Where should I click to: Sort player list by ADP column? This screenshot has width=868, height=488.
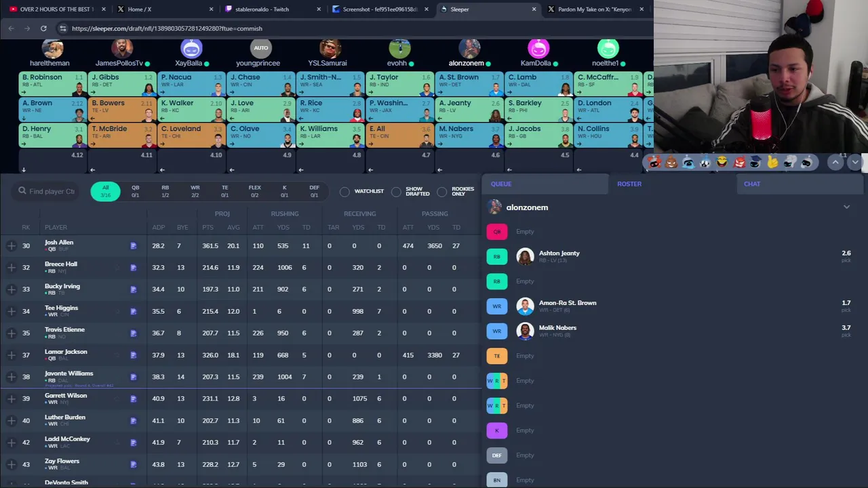click(x=158, y=227)
